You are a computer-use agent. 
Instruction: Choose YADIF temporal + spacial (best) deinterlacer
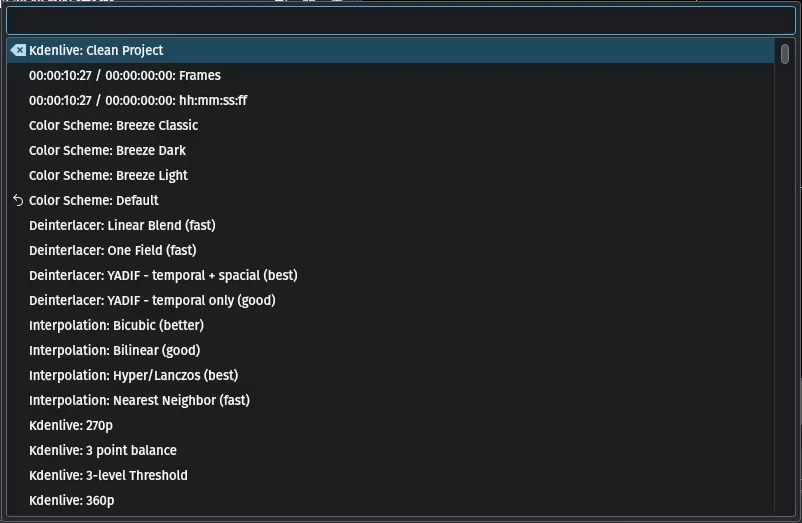[x=390, y=276]
